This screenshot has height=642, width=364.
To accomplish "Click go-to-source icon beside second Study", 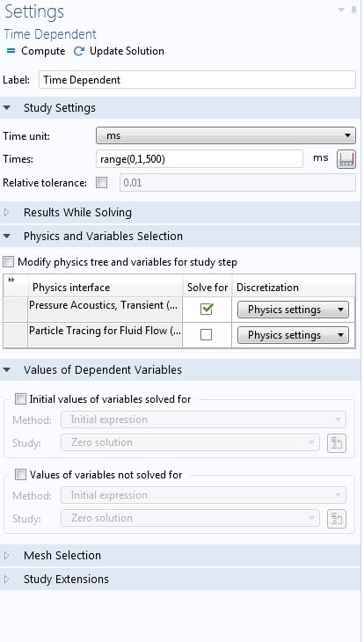I will pos(337,519).
